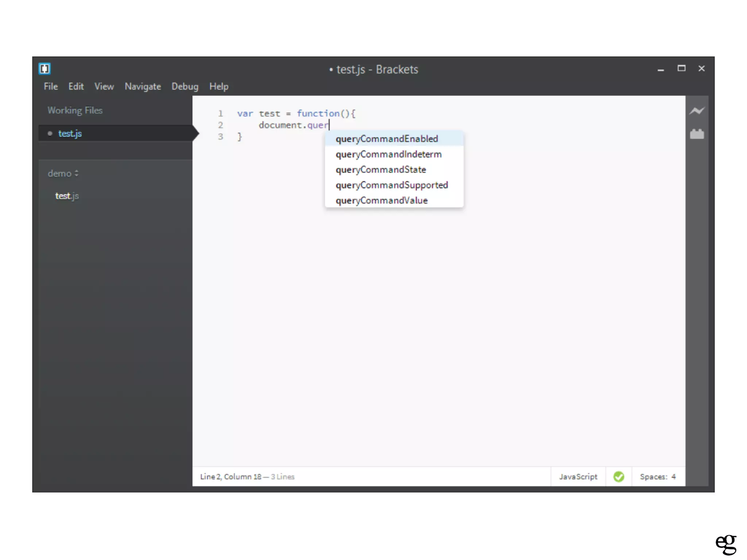Click the green lint status checkmark
747x560 pixels.
(x=619, y=477)
